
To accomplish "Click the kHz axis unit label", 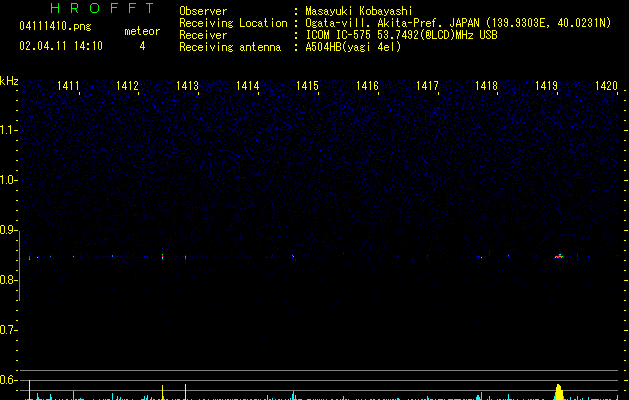I will tap(9, 81).
